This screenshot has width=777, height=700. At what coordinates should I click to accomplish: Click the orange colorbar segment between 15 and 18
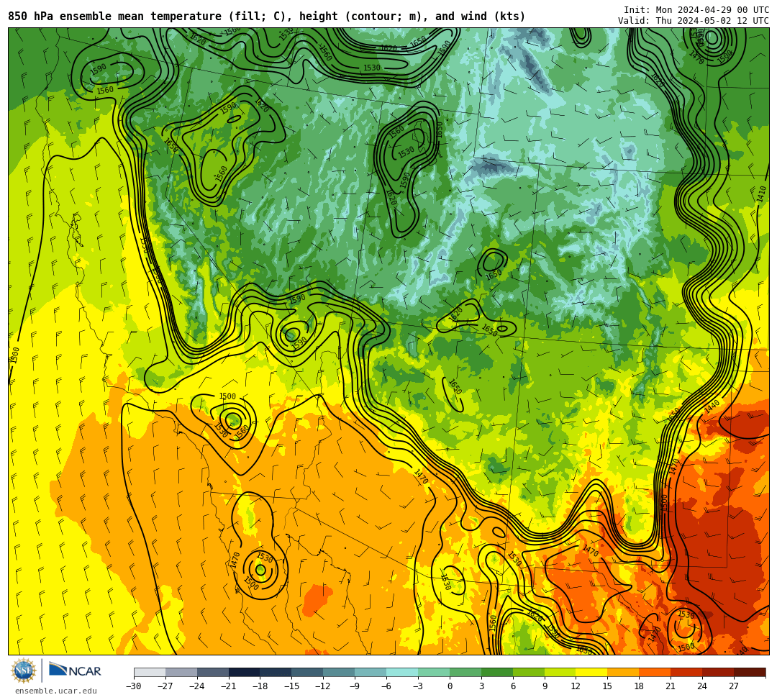pyautogui.click(x=623, y=672)
